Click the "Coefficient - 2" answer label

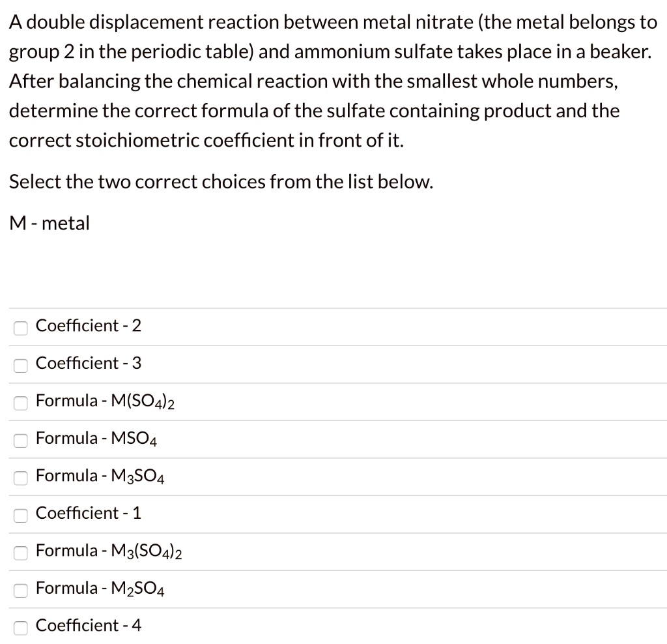click(88, 326)
